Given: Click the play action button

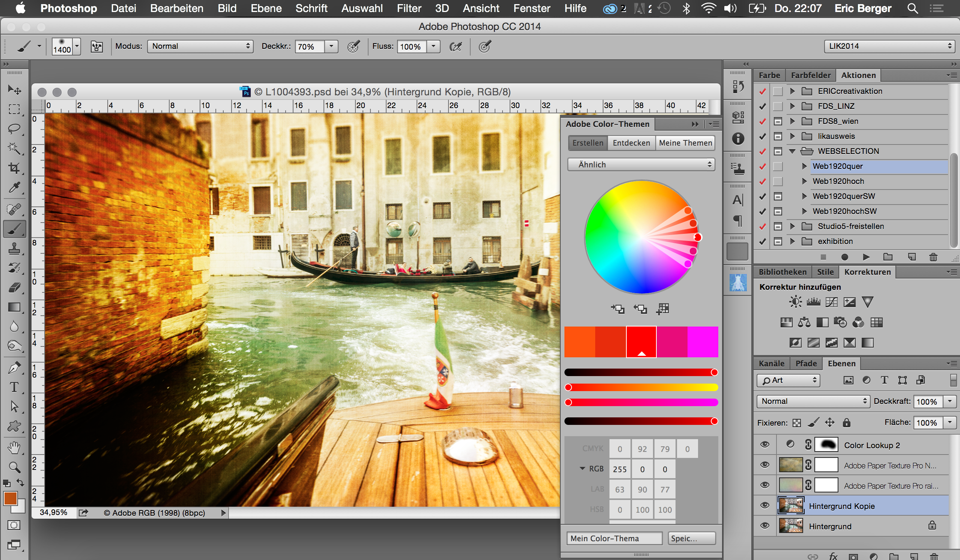Looking at the screenshot, I should [866, 257].
